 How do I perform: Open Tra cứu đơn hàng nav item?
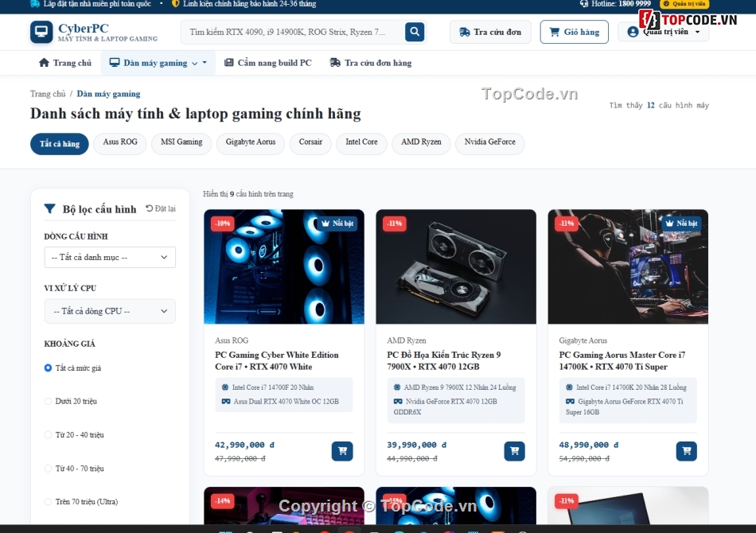click(x=371, y=63)
